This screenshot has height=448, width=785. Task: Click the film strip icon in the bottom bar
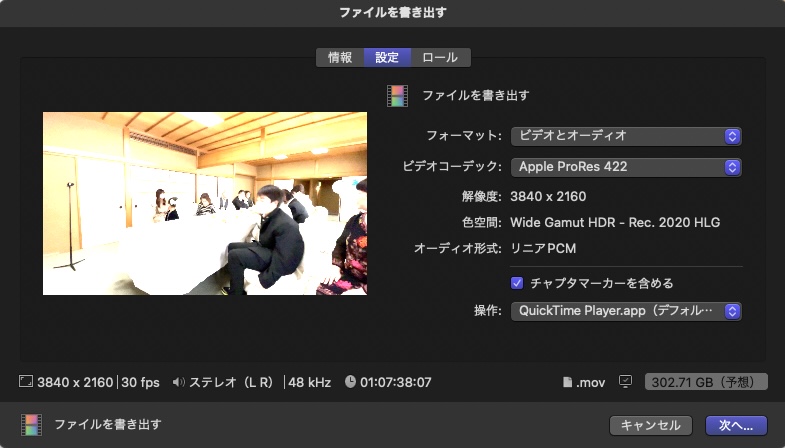click(31, 424)
